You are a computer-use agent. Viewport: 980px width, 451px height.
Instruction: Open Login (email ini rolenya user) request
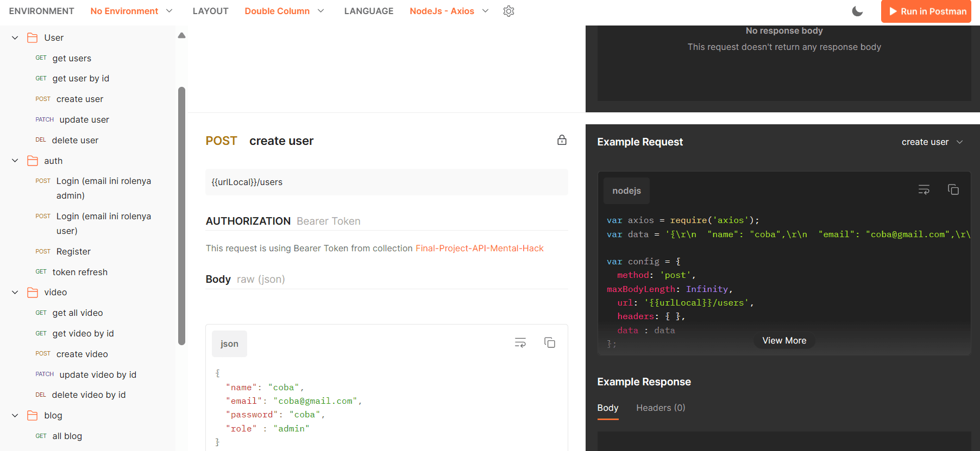104,223
